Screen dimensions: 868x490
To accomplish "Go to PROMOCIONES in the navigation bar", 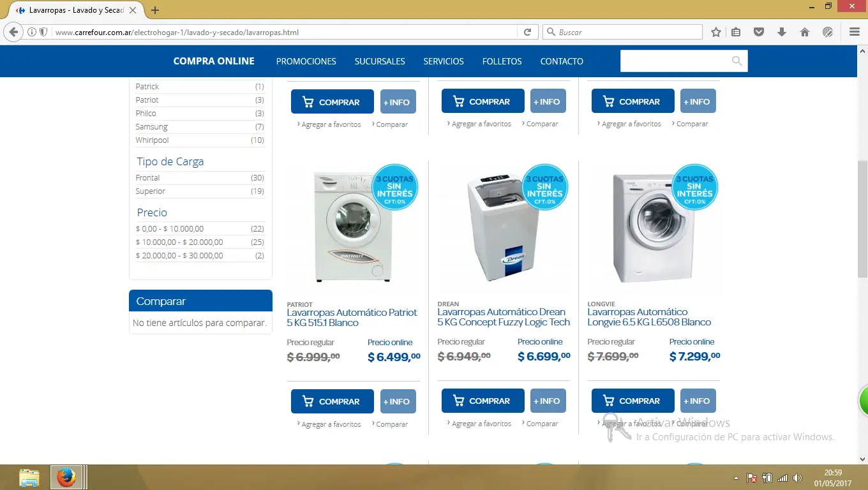I will click(x=306, y=61).
